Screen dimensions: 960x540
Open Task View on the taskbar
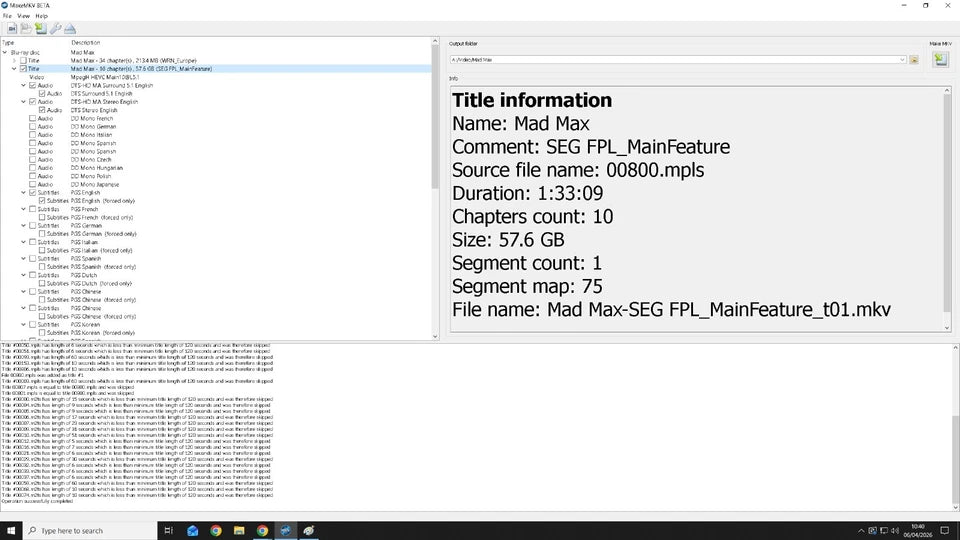[169, 530]
